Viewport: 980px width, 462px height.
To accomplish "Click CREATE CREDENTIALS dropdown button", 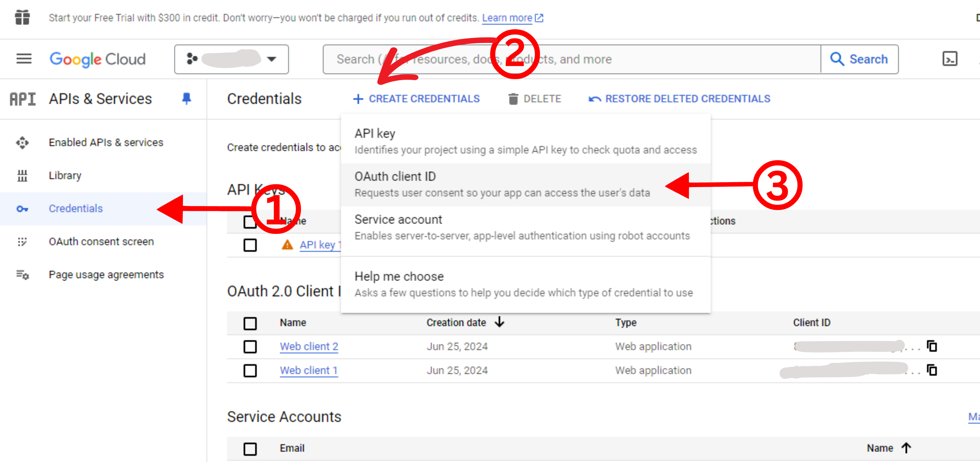I will click(x=416, y=99).
